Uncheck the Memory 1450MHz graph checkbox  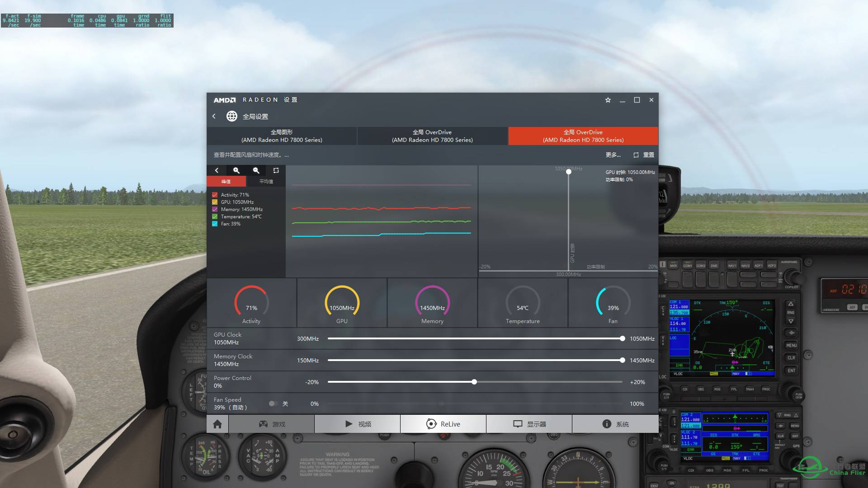pyautogui.click(x=215, y=209)
